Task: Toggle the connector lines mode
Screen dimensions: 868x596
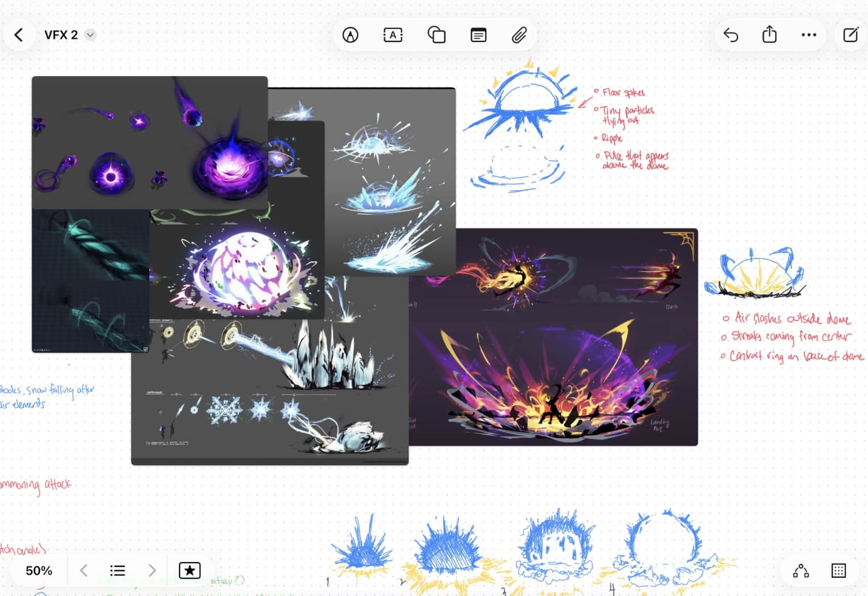Action: [801, 570]
